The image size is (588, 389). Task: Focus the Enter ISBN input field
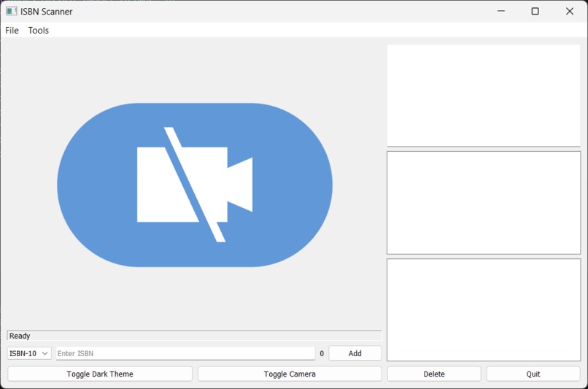[185, 353]
